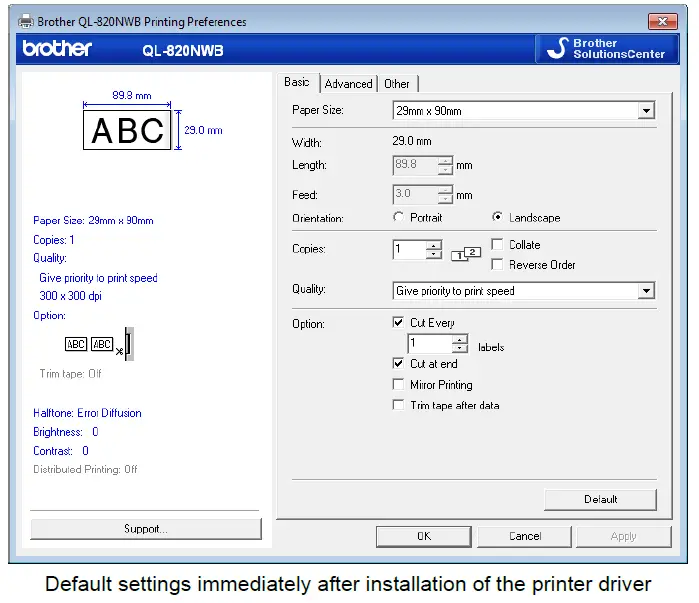Open the Support button
Screen dimensions: 699x603
pyautogui.click(x=146, y=529)
